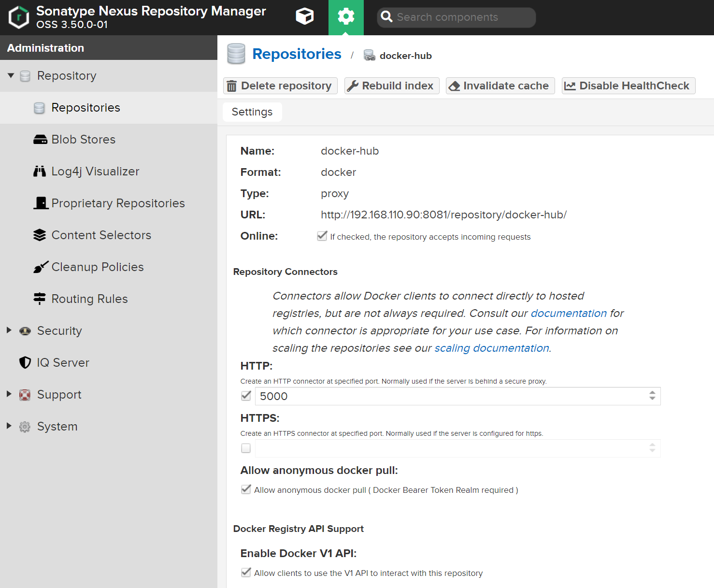
Task: Click the repository URL text
Action: pyautogui.click(x=443, y=215)
